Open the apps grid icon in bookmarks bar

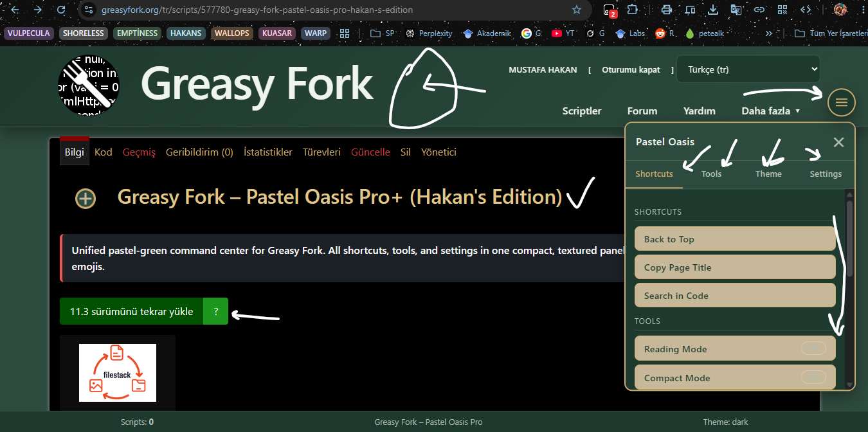(x=345, y=33)
